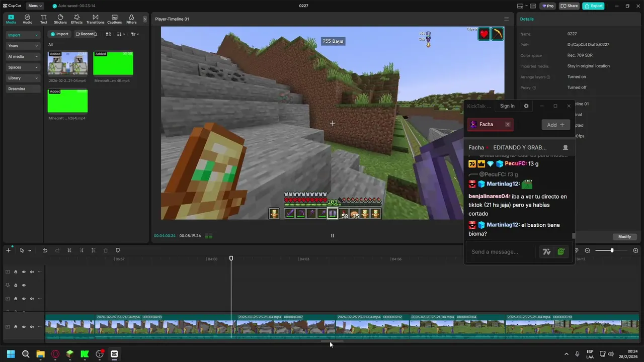The width and height of the screenshot is (644, 362).
Task: Open the player panel hamburger menu
Action: 507,19
